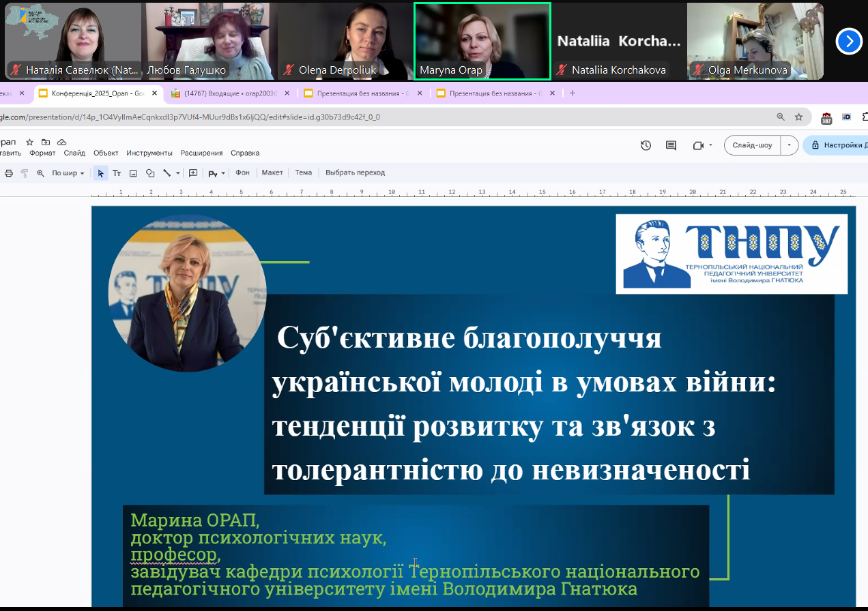Activate the paint format tool
The height and width of the screenshot is (611, 868).
[24, 173]
